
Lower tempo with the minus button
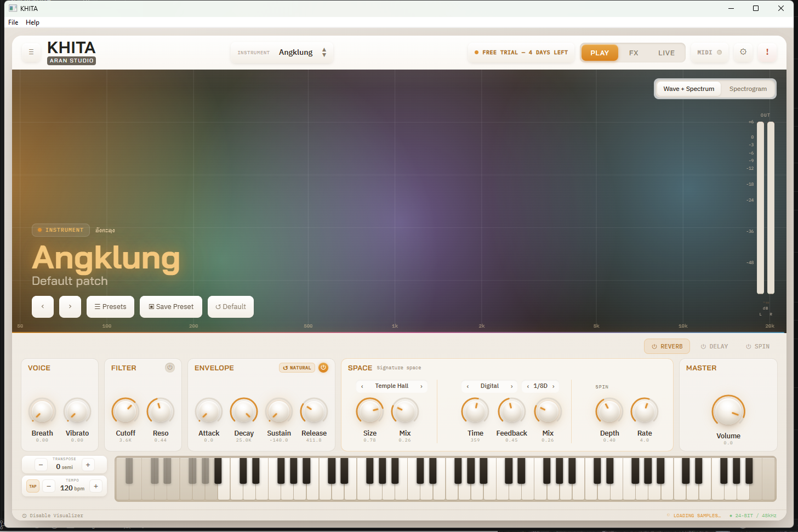[49, 487]
